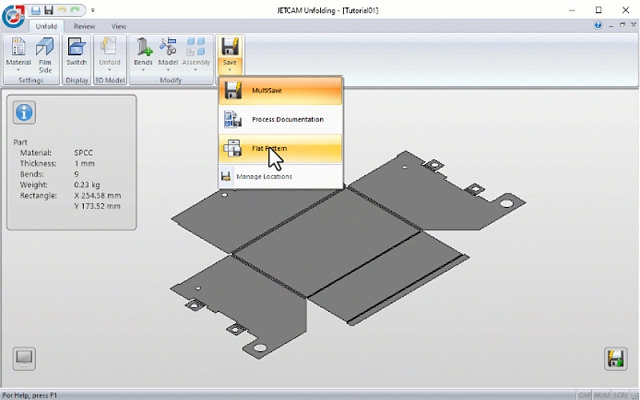The width and height of the screenshot is (640, 400).
Task: Click the Save ribbon icon
Action: [x=230, y=47]
